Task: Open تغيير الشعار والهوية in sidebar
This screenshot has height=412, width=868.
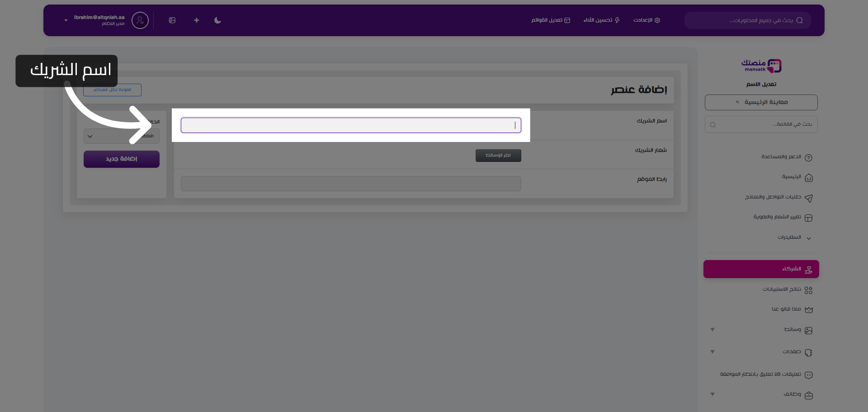Action: click(x=777, y=217)
